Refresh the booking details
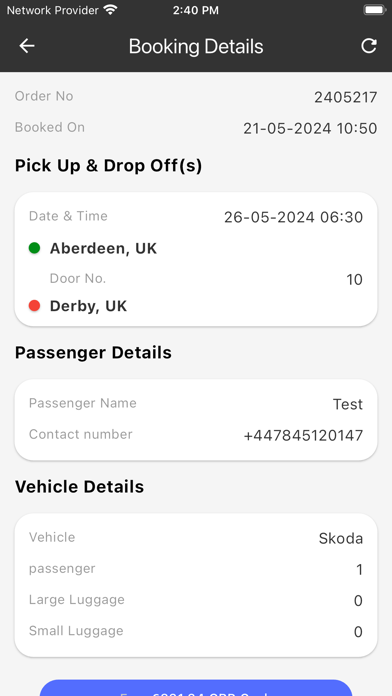The height and width of the screenshot is (696, 392). click(x=369, y=46)
